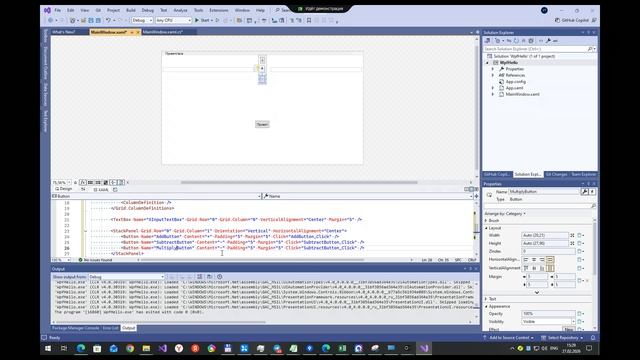Switch to the Team Explorer tab
The width and height of the screenshot is (640, 360).
click(x=583, y=174)
